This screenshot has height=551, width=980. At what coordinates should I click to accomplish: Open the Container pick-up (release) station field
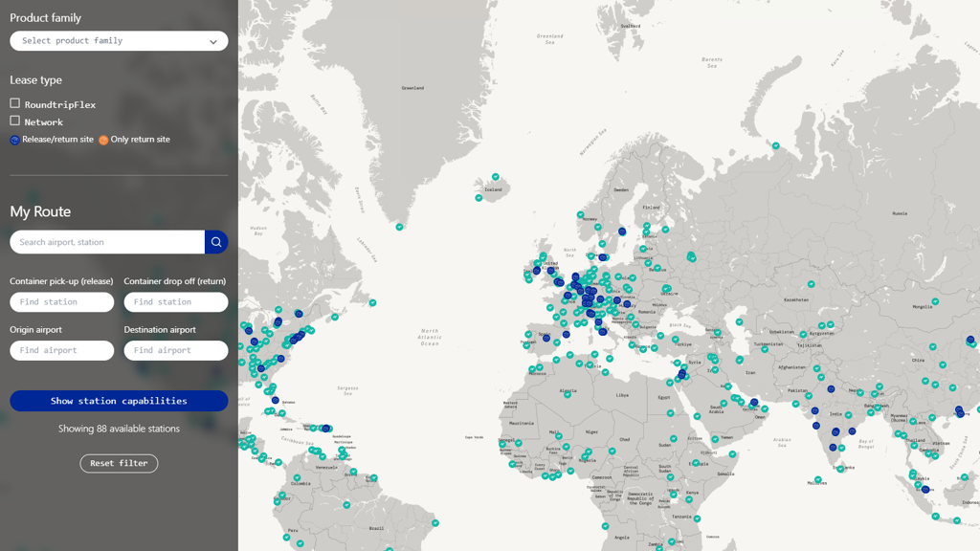pyautogui.click(x=62, y=302)
